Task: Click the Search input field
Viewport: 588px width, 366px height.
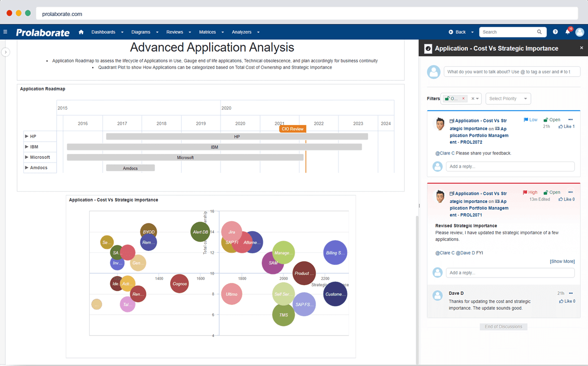Action: (507, 32)
